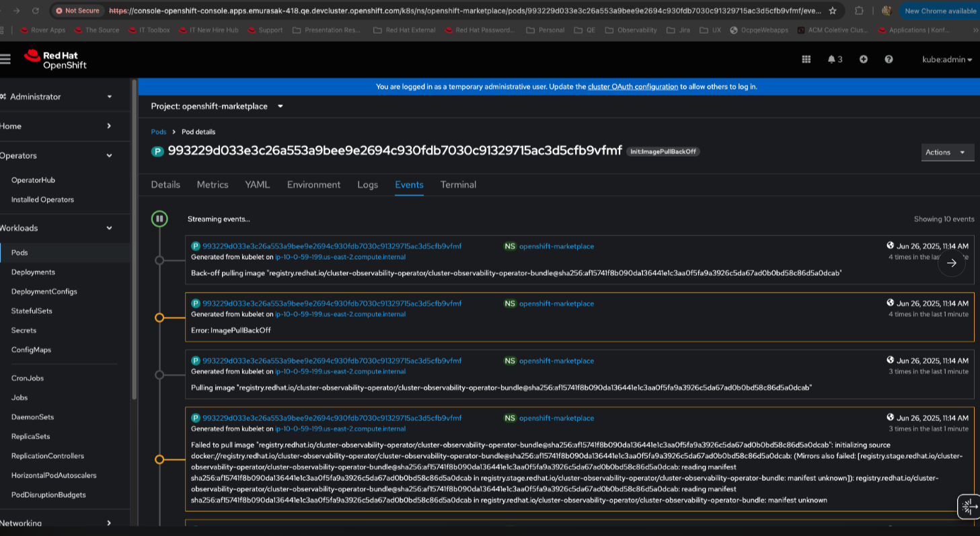Open the Chrome profile avatar
The image size is (980, 536).
click(x=887, y=11)
